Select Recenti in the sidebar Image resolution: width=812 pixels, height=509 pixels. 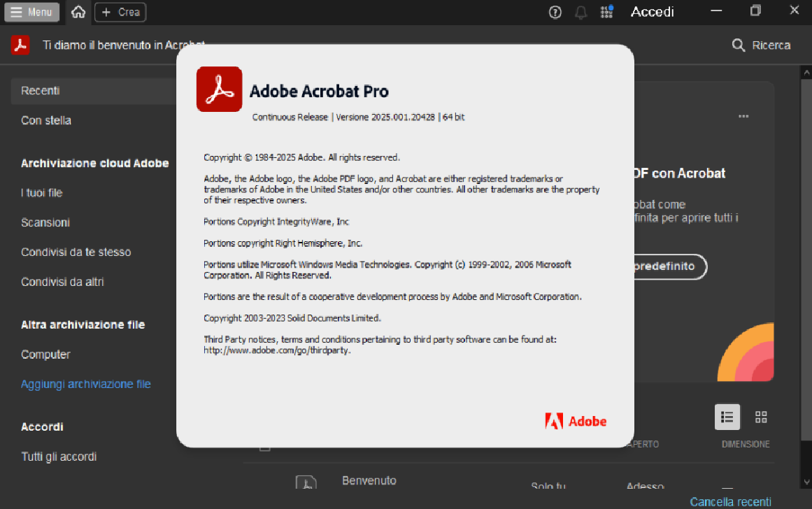(x=94, y=91)
